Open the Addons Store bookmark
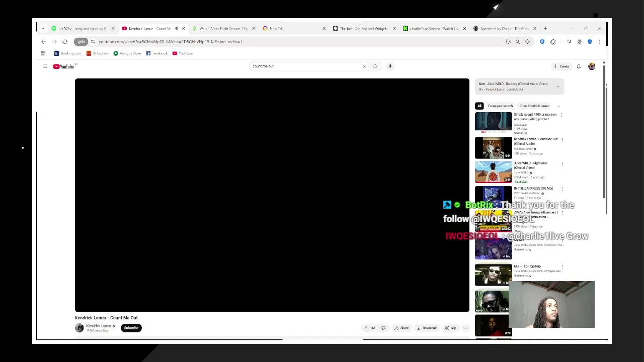 click(x=127, y=53)
